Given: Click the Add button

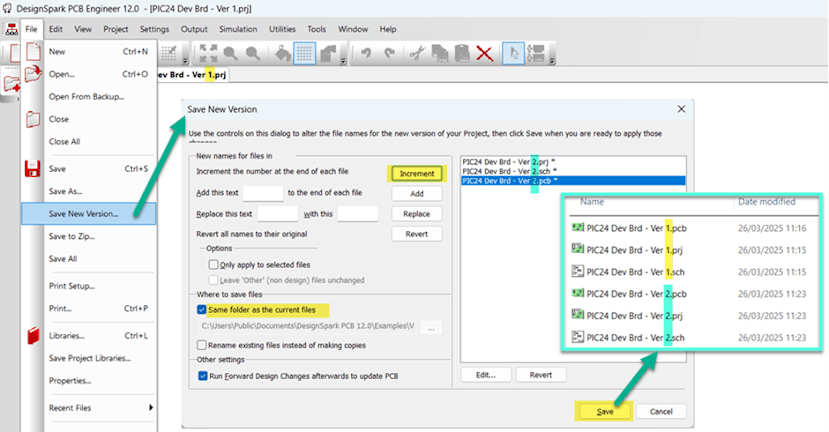Looking at the screenshot, I should (x=417, y=194).
